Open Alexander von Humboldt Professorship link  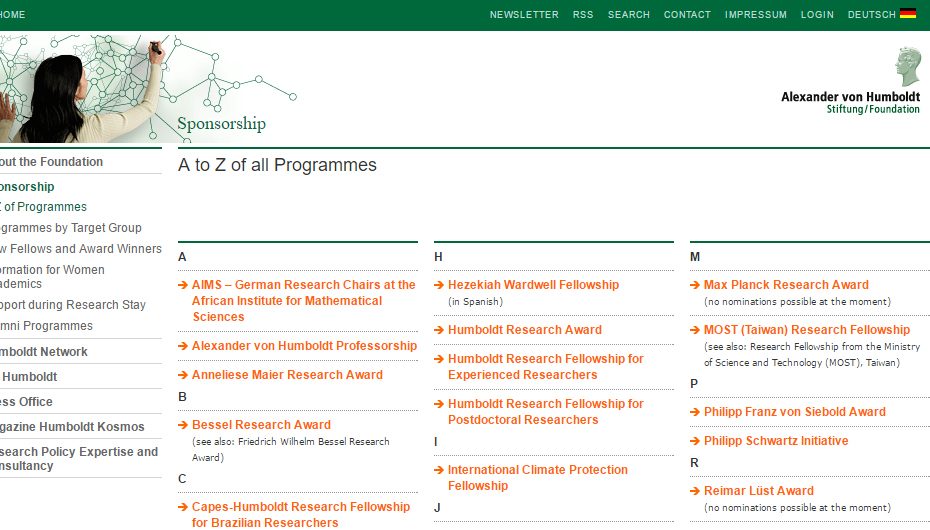[x=304, y=346]
